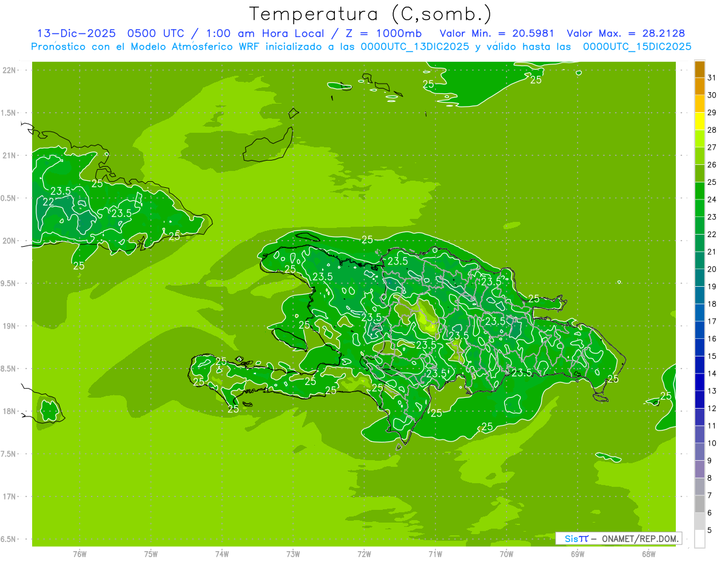Click the title 'Temperatura (C,somb.)'
The width and height of the screenshot is (728, 562).
click(370, 14)
